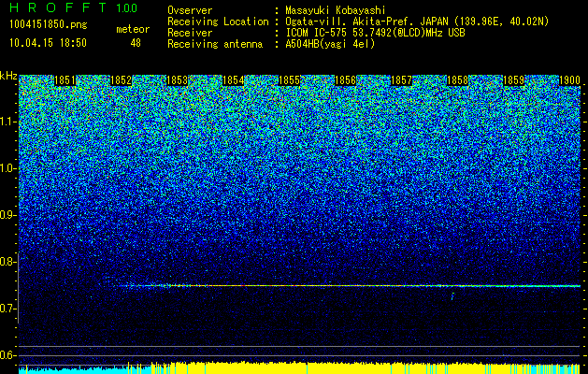Click the 1900 time marker
This screenshot has width=588, height=374.
tap(569, 80)
